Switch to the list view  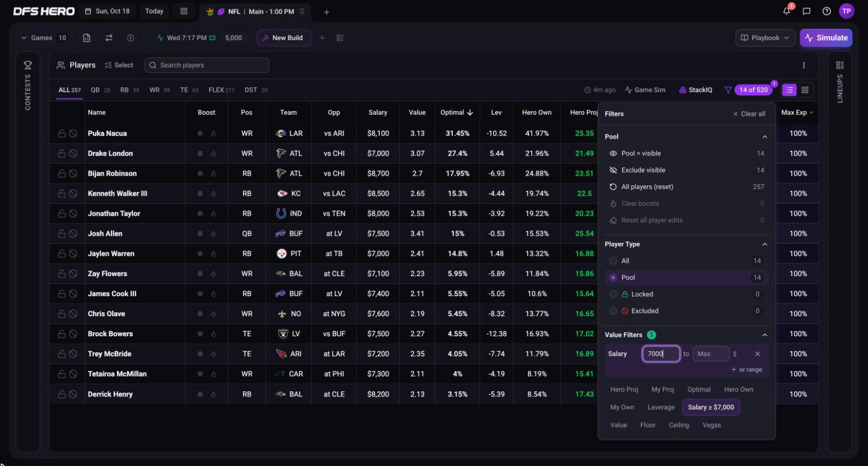789,90
